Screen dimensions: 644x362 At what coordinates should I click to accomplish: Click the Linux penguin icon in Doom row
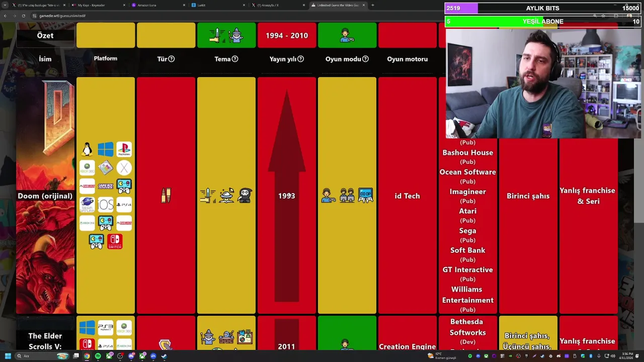click(x=87, y=149)
